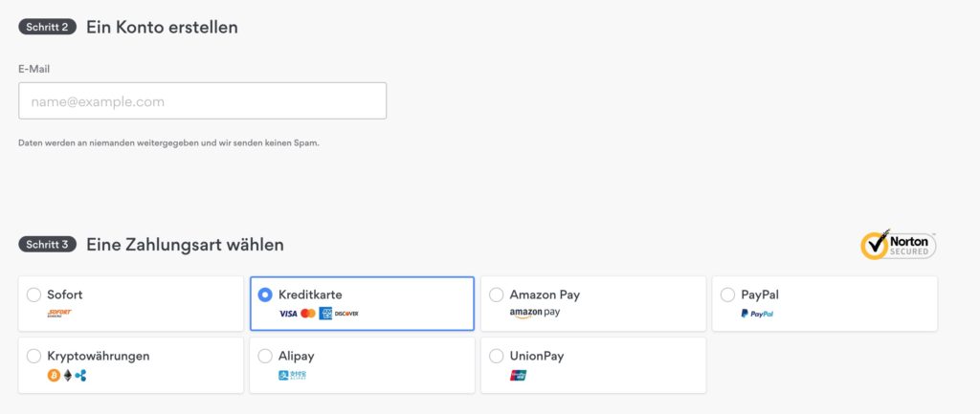Click the 'Alipay' label text

pos(297,356)
